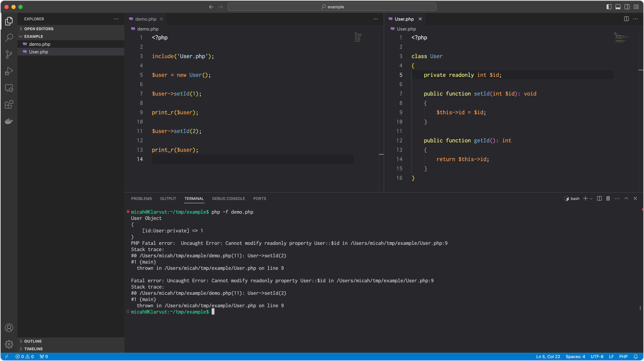Select the Docker icon in activity bar
The image size is (644, 361).
(x=9, y=121)
